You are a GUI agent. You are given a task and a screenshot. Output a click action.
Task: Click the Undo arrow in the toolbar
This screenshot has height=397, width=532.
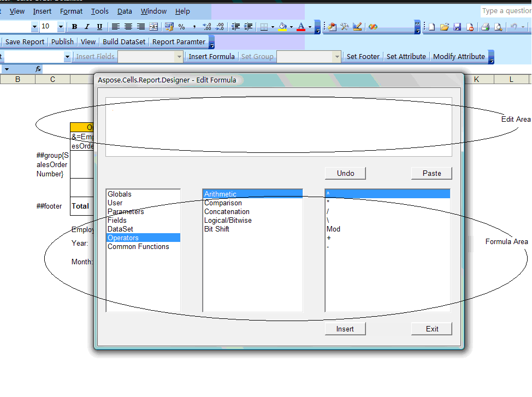(x=513, y=27)
